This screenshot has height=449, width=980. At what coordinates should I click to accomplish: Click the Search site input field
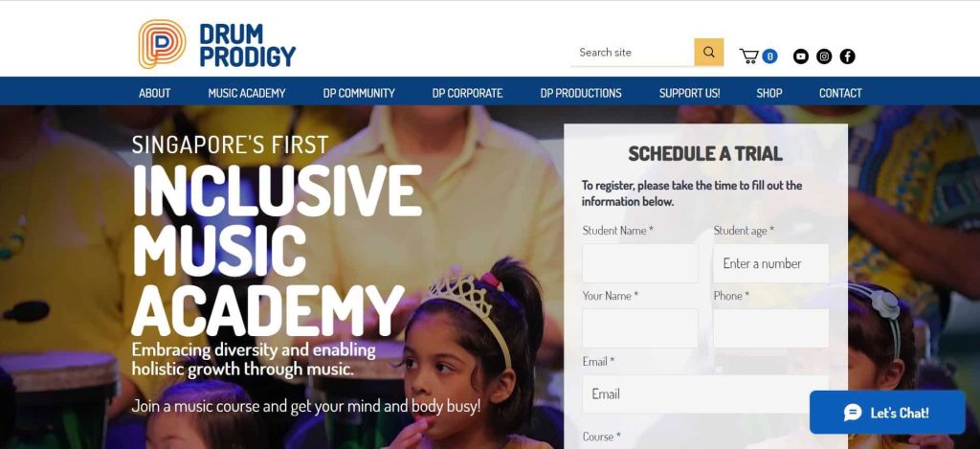pos(632,53)
